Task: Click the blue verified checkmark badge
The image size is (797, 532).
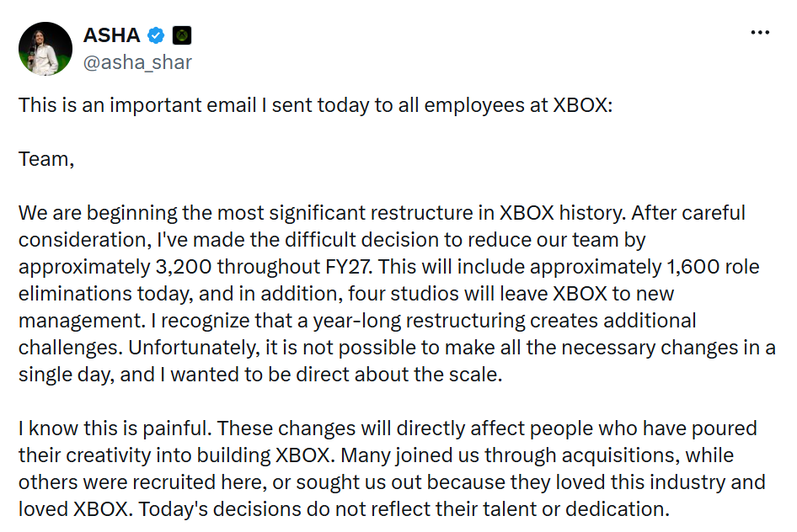Action: click(x=156, y=35)
